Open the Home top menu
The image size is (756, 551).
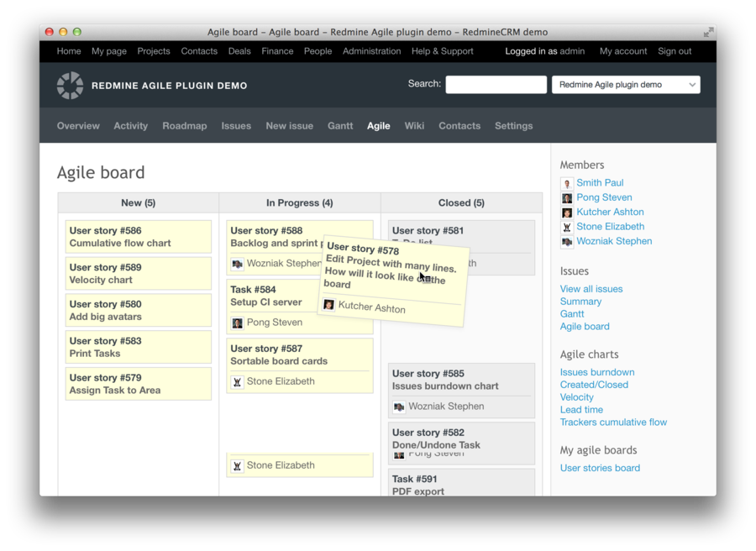(69, 51)
